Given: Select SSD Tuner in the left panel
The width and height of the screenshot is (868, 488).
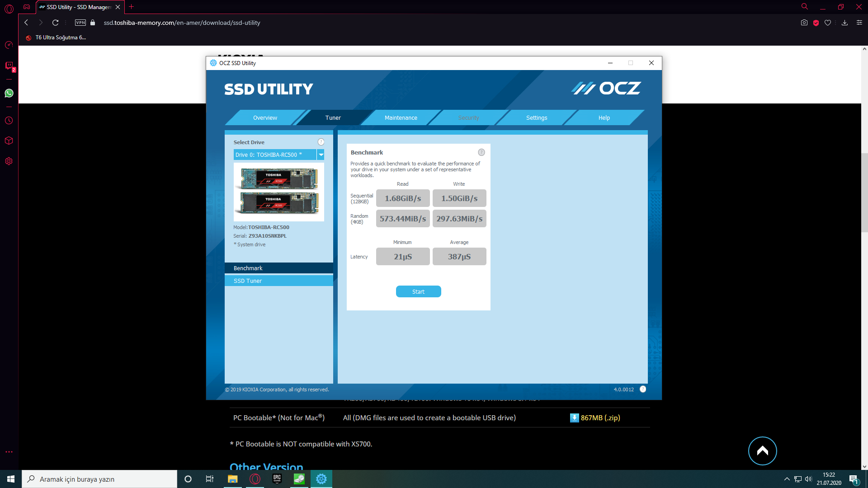Looking at the screenshot, I should [248, 281].
